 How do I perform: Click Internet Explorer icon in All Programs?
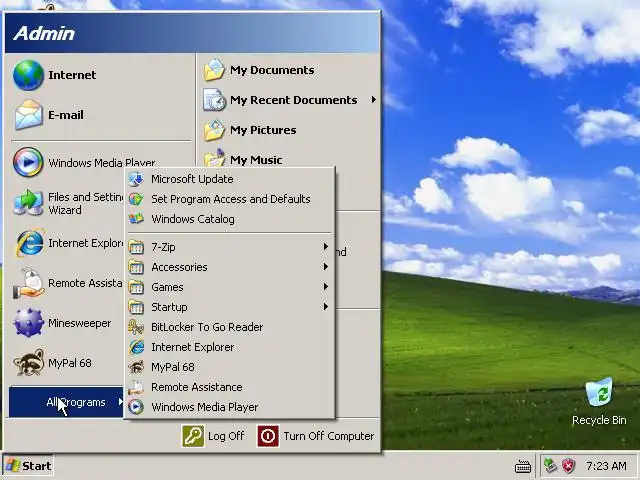coord(136,347)
